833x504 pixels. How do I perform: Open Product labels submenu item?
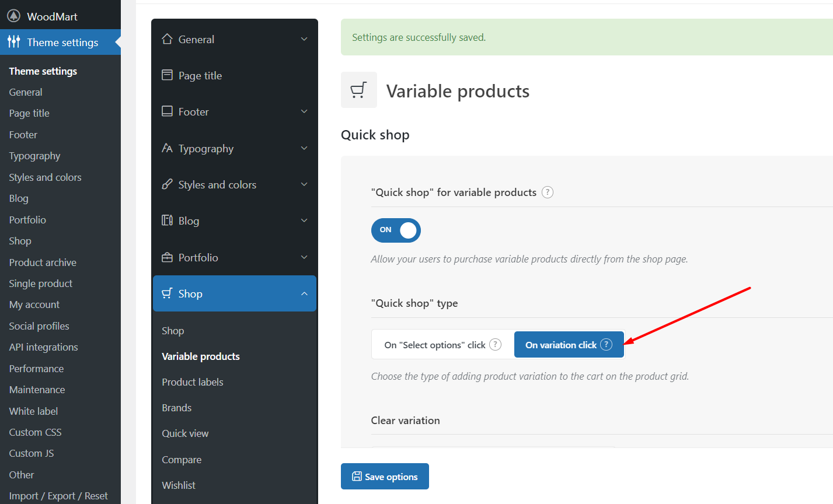point(193,382)
